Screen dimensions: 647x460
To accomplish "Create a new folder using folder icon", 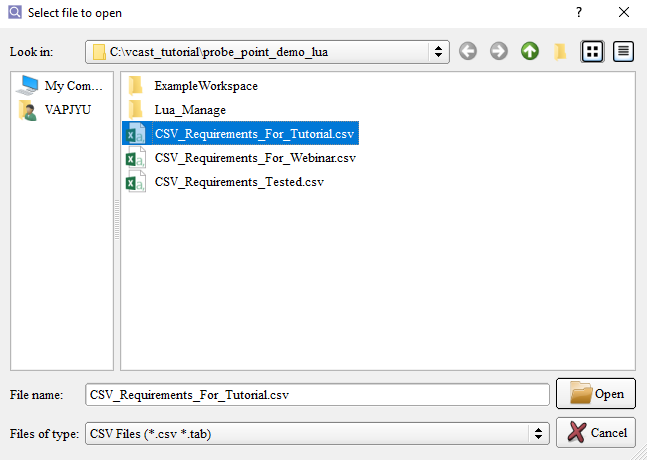I will point(561,51).
